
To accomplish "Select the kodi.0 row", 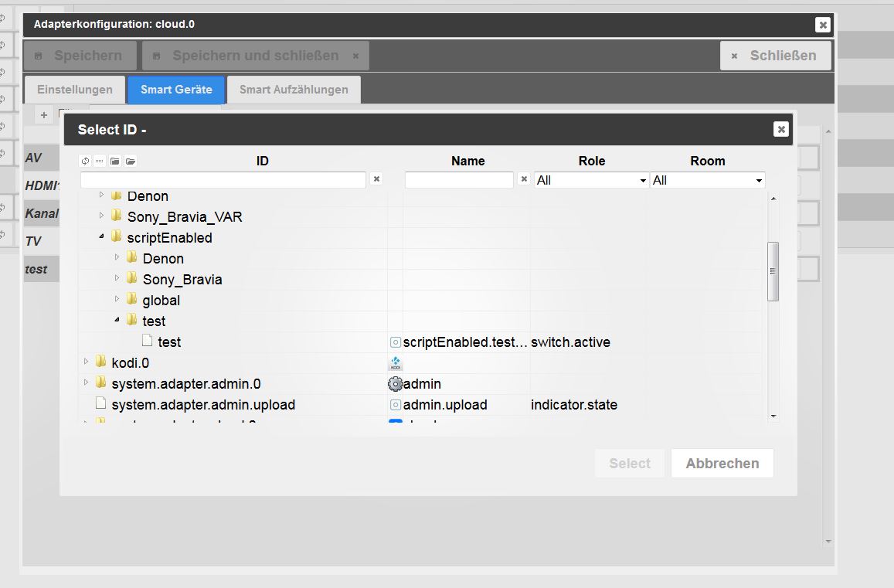I will tap(421, 362).
